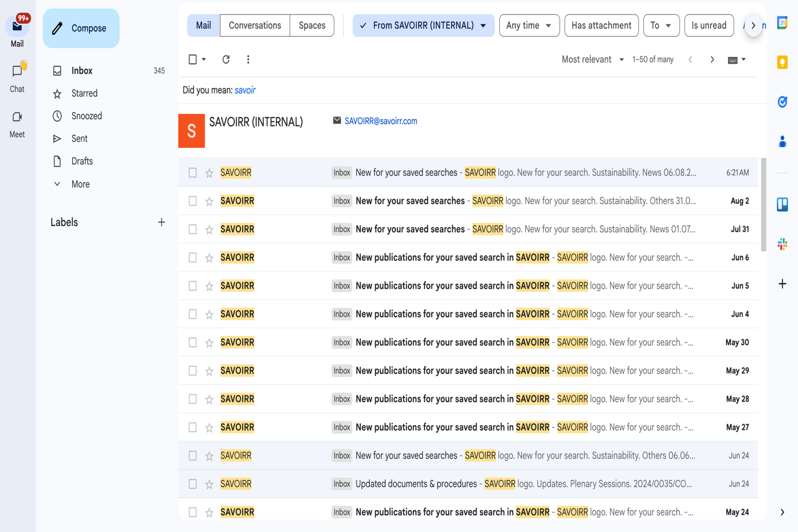
Task: Star the 6:21 AM email
Action: (209, 173)
